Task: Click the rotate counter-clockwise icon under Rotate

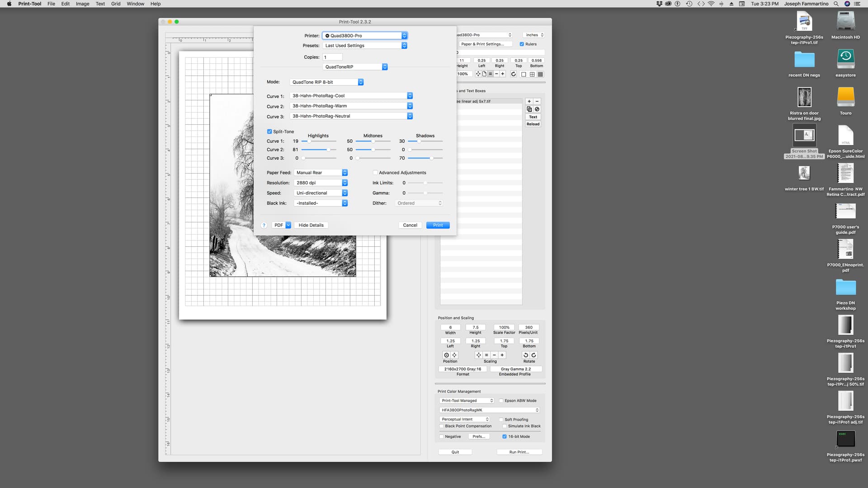Action: click(525, 355)
